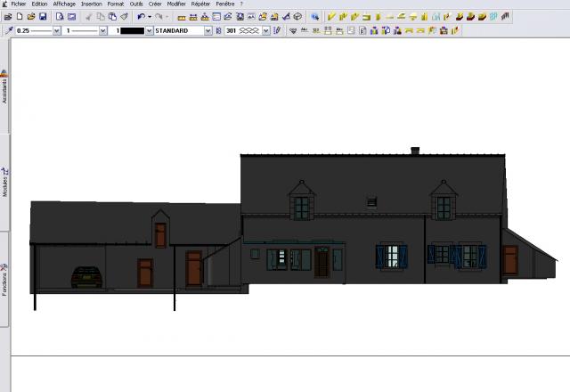Select the car parked in the garage
Viewport: 570px width, 392px height.
pos(86,277)
